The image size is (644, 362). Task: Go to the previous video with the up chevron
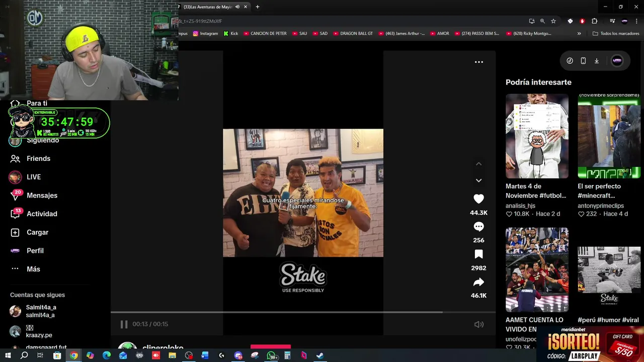coord(478,164)
